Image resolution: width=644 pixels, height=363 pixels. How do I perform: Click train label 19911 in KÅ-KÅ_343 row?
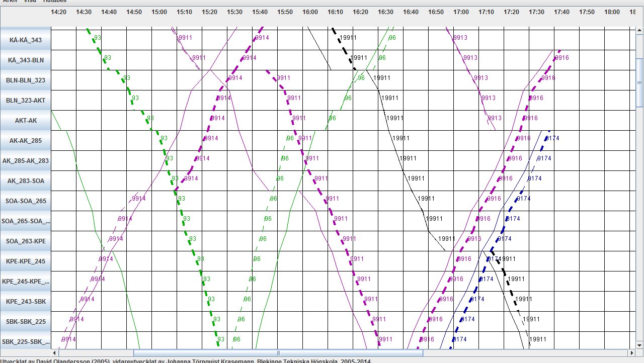coord(348,38)
